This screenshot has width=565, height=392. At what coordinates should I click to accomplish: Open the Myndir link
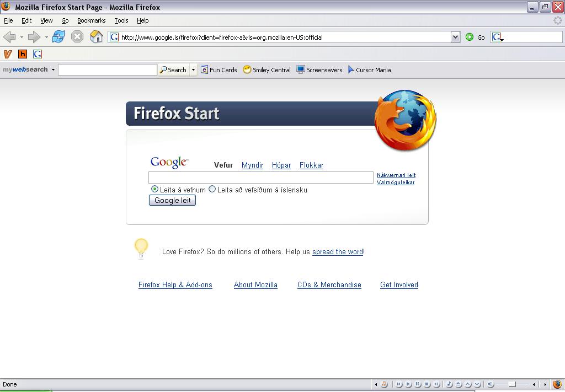click(x=252, y=165)
